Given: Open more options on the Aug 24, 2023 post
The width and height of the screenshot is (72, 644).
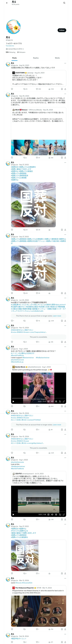Looking at the screenshot, I should click(65, 63).
